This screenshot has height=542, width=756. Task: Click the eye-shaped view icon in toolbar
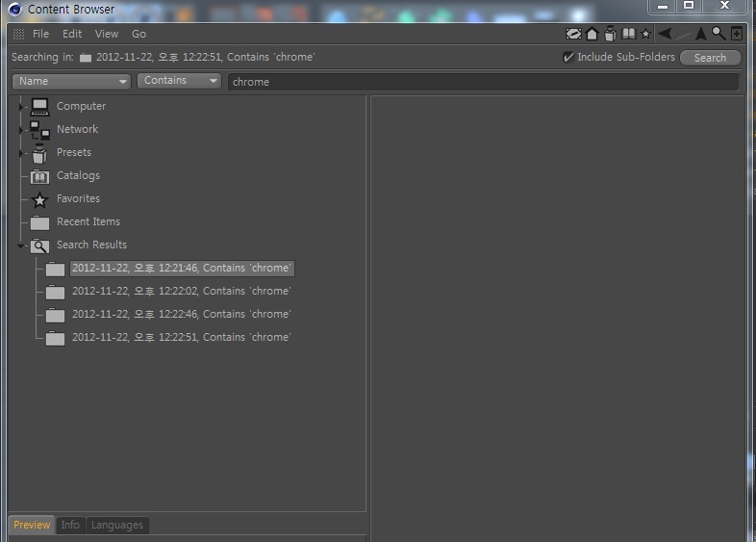click(573, 34)
